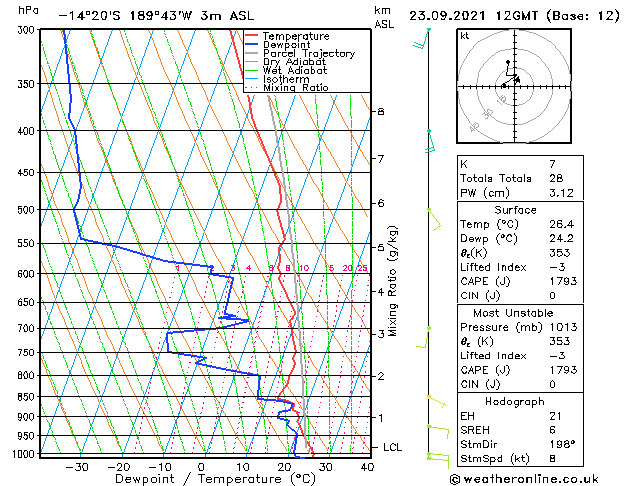The image size is (629, 486).
Task: Click the LCL marker label
Action: [x=392, y=447]
